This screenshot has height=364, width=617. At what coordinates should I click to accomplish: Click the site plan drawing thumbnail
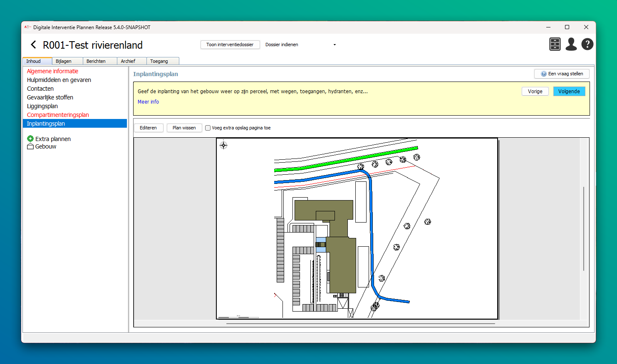pos(357,228)
